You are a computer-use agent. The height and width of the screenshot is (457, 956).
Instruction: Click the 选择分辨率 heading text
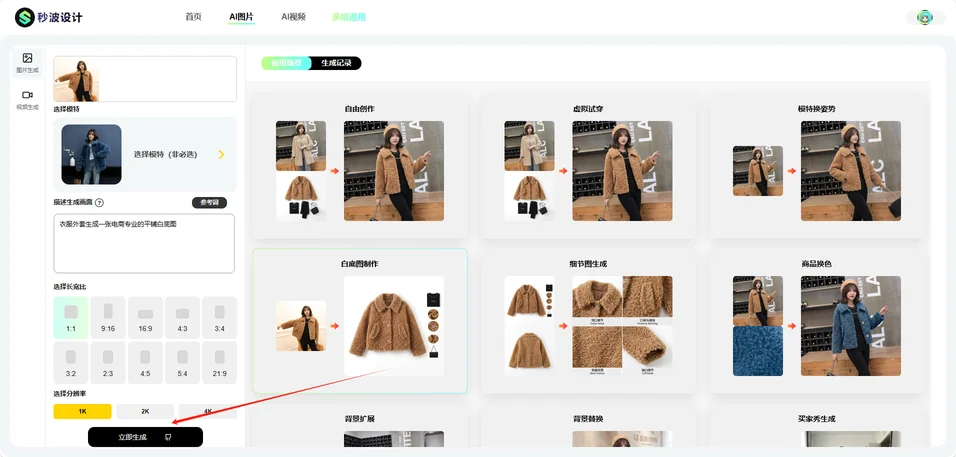coord(70,394)
